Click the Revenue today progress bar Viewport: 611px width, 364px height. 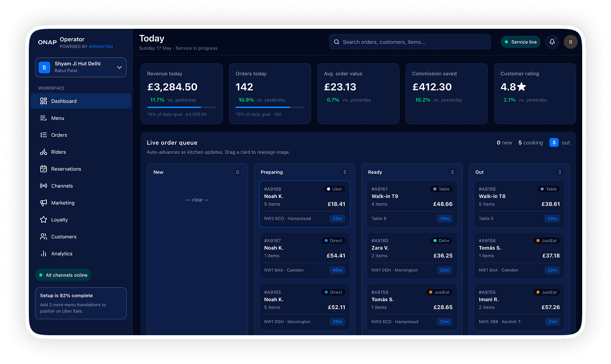[182, 107]
